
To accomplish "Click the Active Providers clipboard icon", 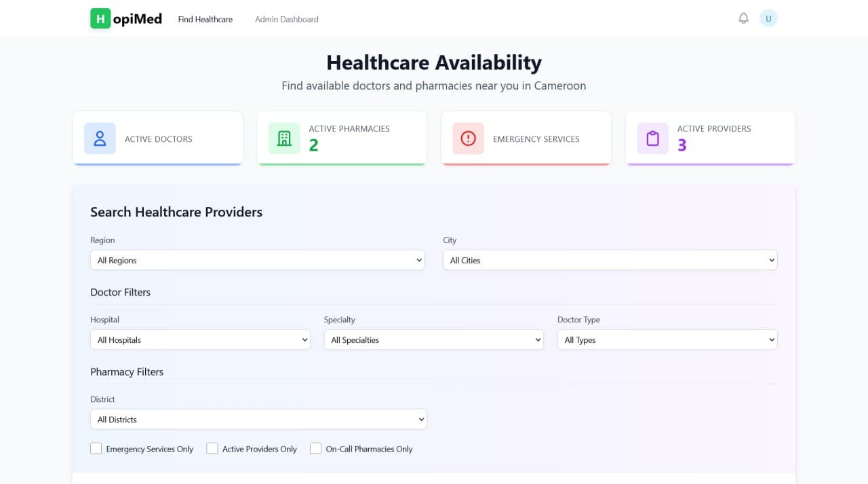I will (x=652, y=138).
